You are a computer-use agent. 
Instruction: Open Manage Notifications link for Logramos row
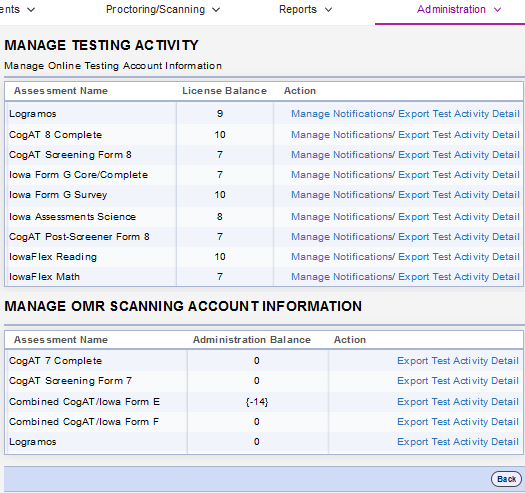(343, 114)
